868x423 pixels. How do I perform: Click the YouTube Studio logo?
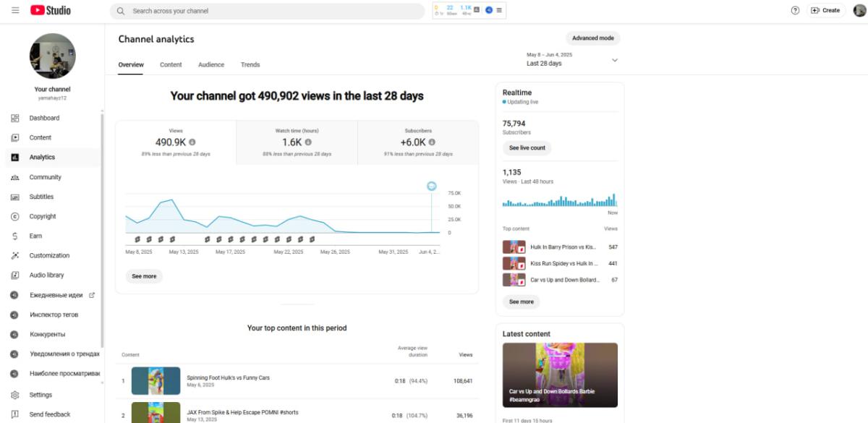(x=51, y=10)
